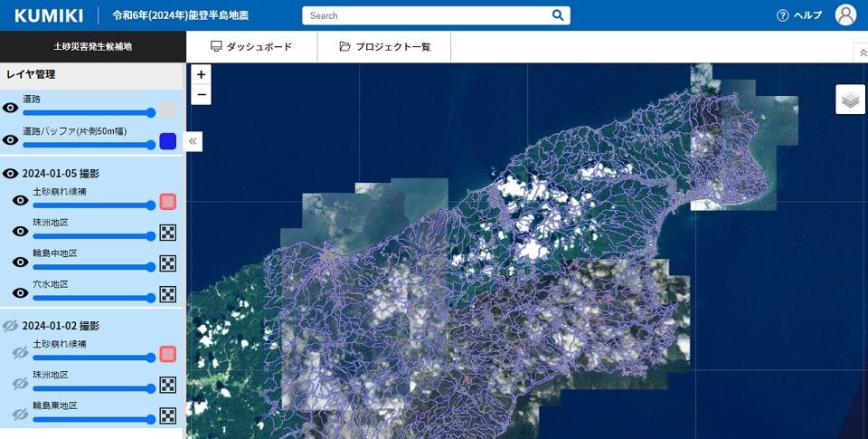Click checker pattern icon for 珠洲地区 under 2024-01-05
The height and width of the screenshot is (439, 868).
(x=167, y=233)
